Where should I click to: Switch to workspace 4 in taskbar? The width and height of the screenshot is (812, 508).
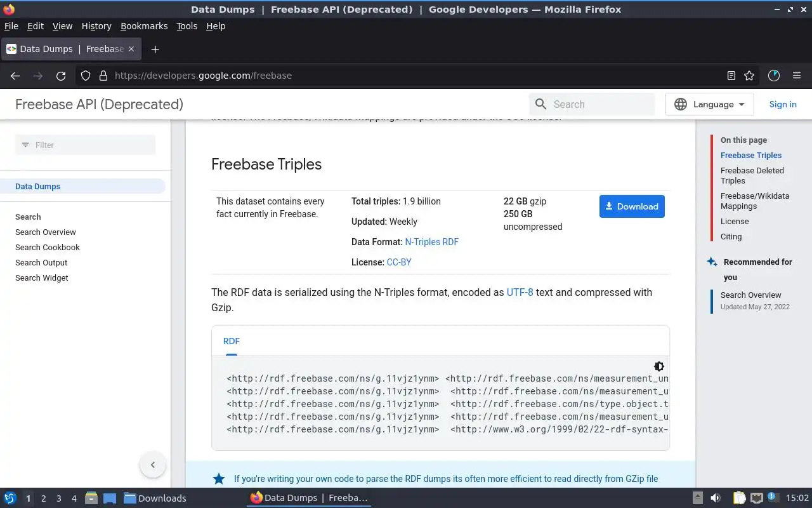click(x=74, y=498)
